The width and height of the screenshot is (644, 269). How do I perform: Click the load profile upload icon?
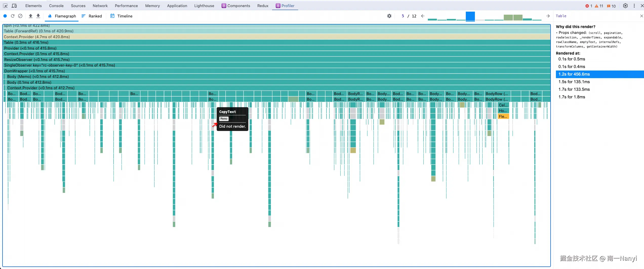pos(31,16)
